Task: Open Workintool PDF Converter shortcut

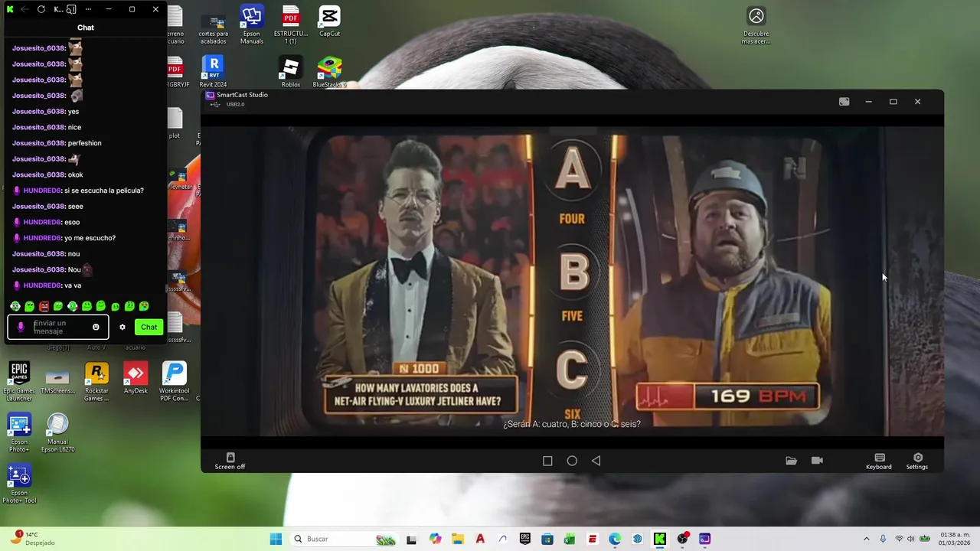Action: [174, 382]
